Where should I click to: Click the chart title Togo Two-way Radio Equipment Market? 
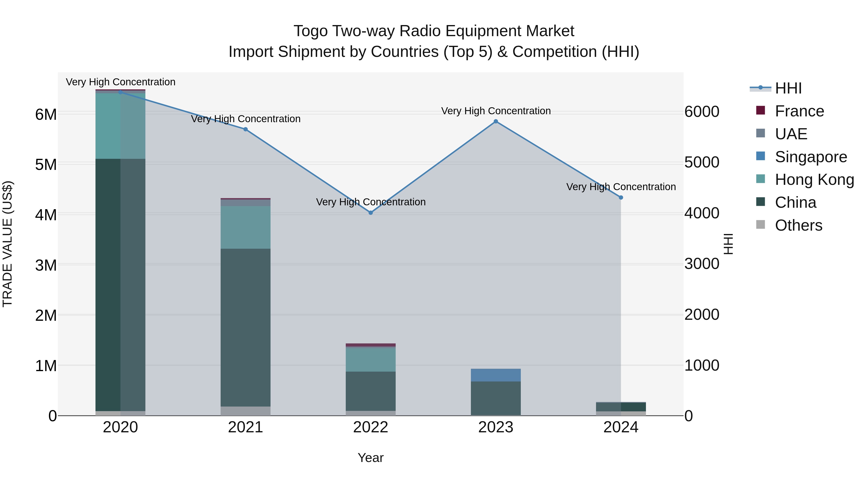pyautogui.click(x=434, y=31)
